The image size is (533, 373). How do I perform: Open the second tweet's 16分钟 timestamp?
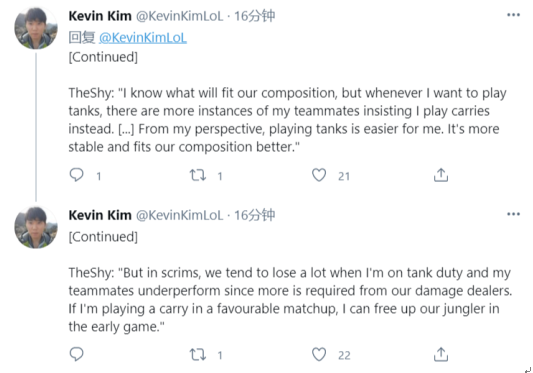click(x=254, y=215)
